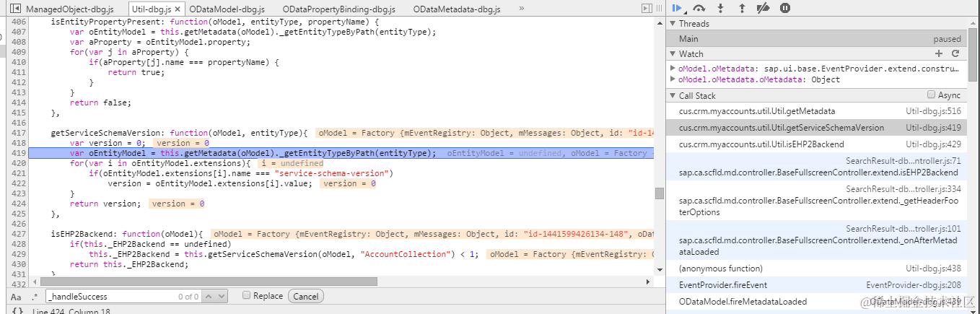980x314 pixels.
Task: Enable the Replace checkbox
Action: 246,296
